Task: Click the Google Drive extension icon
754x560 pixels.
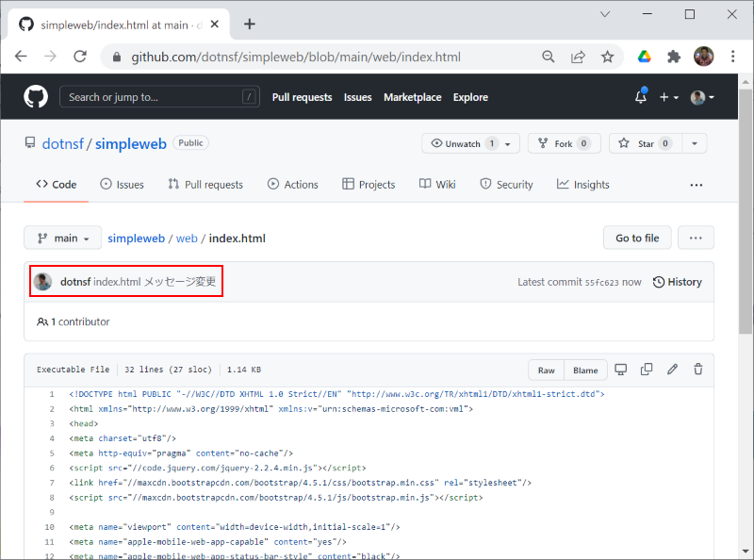Action: tap(645, 57)
